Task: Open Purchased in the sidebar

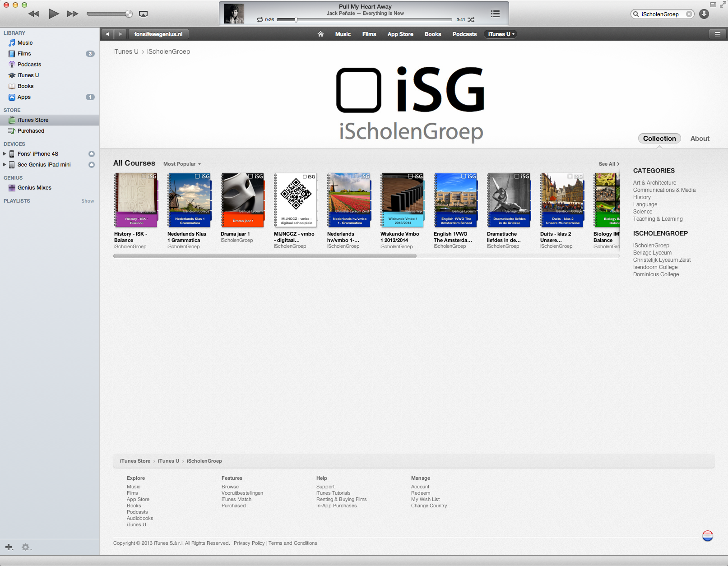Action: [50, 131]
